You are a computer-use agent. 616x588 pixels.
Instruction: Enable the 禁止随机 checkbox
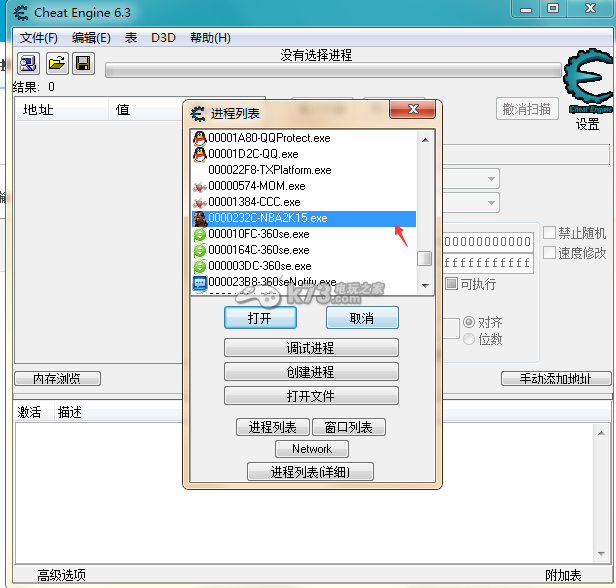pos(550,233)
